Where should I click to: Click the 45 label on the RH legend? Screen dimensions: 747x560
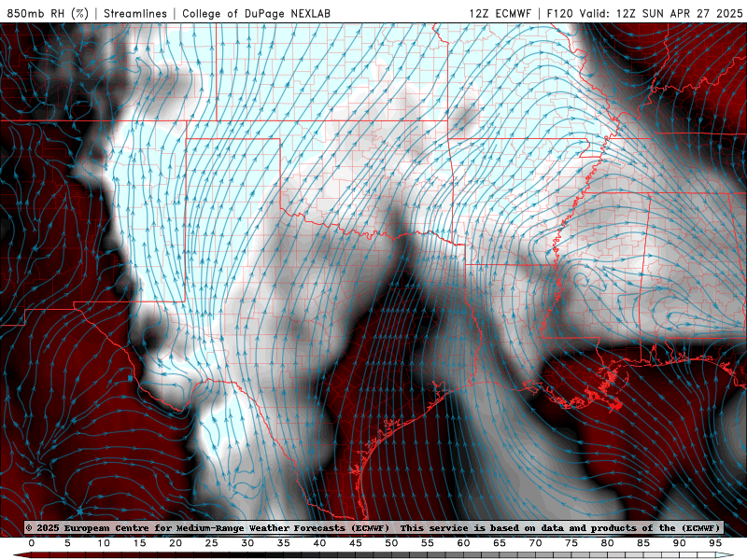pos(356,543)
